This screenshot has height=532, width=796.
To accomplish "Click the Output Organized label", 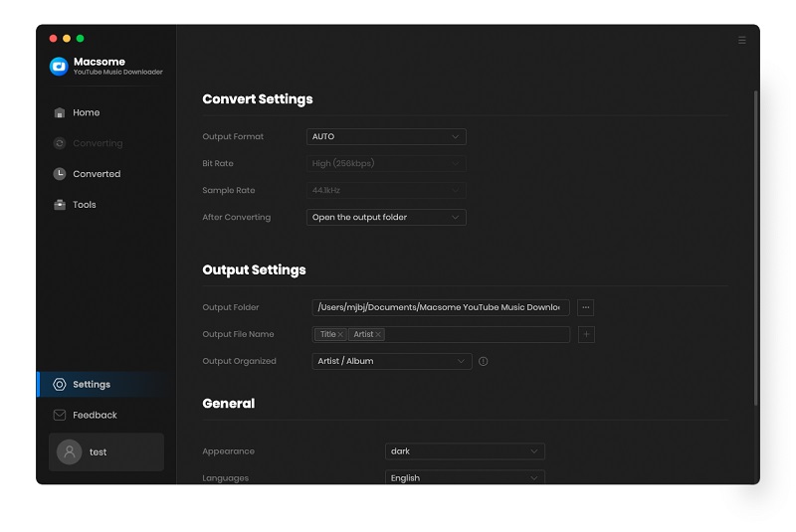I will point(239,361).
